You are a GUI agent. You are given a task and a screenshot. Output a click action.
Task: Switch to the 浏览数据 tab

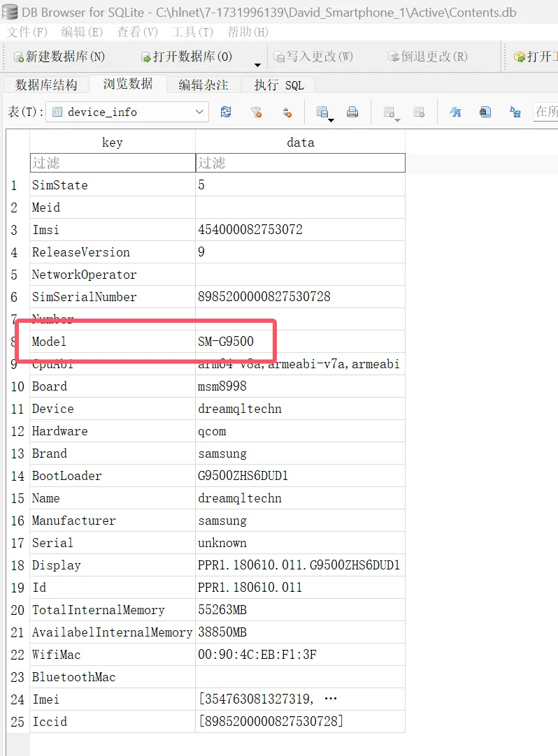[x=128, y=84]
